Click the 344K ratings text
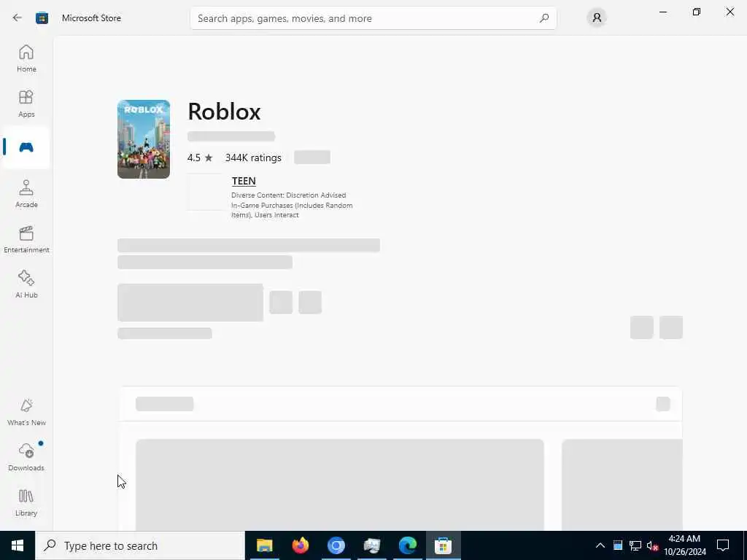This screenshot has height=560, width=747. [253, 157]
